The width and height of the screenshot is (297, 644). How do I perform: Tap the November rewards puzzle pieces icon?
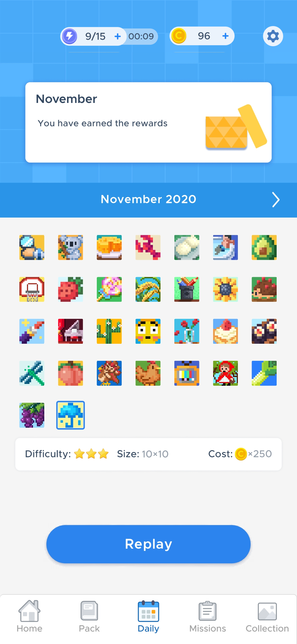(236, 127)
